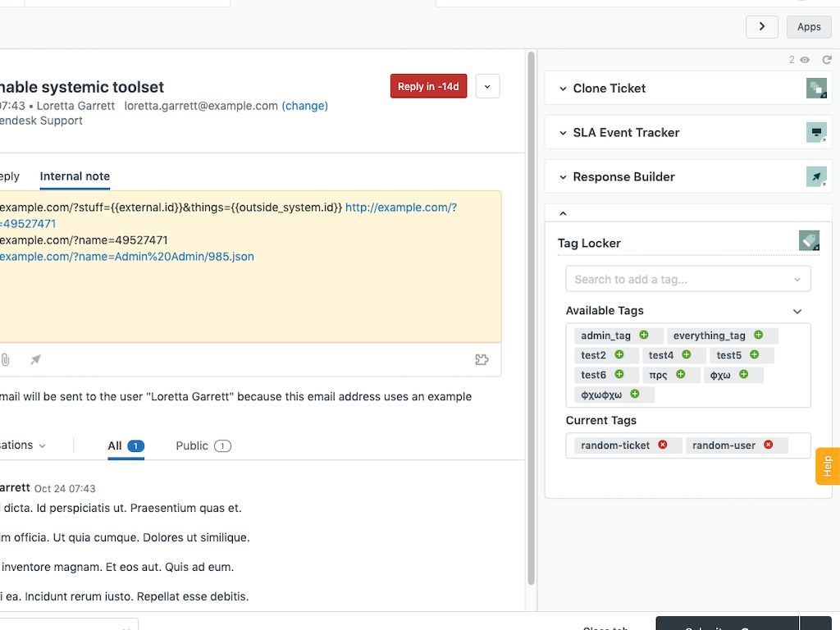
Task: Click the puzzle piece icon in editor
Action: [x=482, y=359]
